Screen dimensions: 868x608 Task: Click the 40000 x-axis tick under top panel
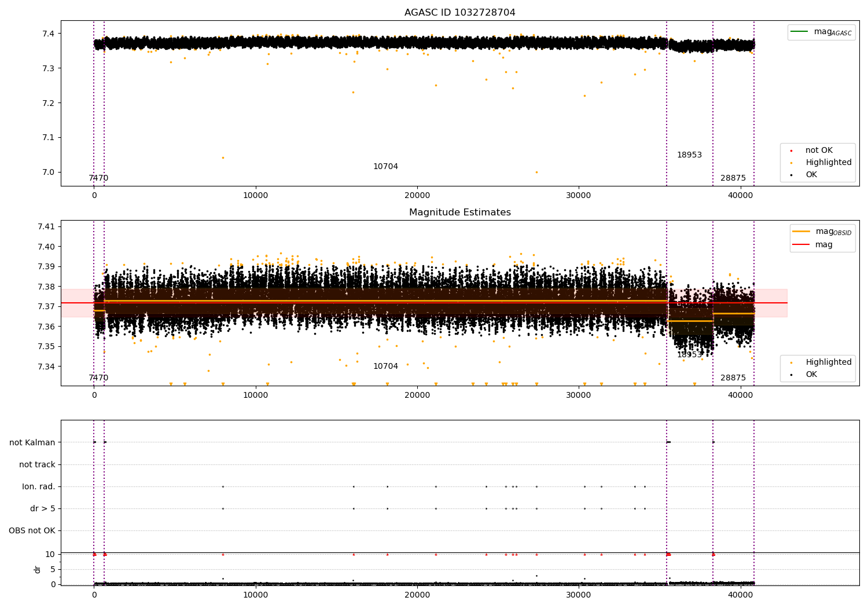(740, 196)
